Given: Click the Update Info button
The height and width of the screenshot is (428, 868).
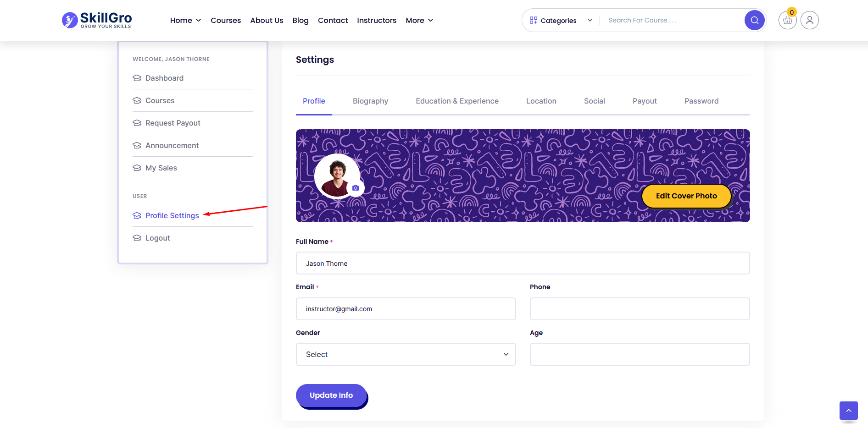Looking at the screenshot, I should 331,395.
